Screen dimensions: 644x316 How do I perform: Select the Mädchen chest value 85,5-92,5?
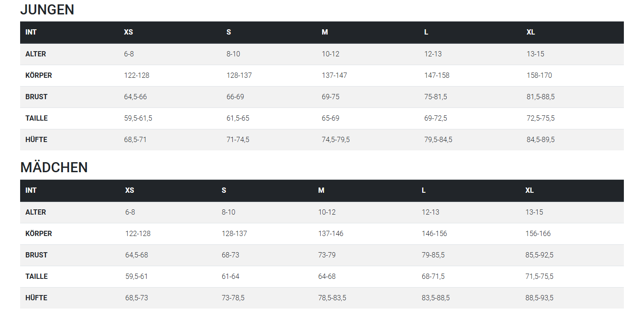(x=539, y=255)
